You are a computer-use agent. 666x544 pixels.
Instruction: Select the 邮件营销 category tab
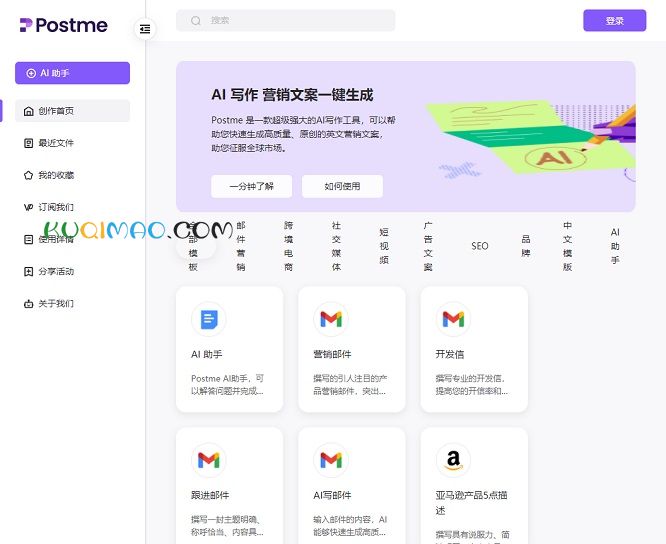(x=241, y=246)
